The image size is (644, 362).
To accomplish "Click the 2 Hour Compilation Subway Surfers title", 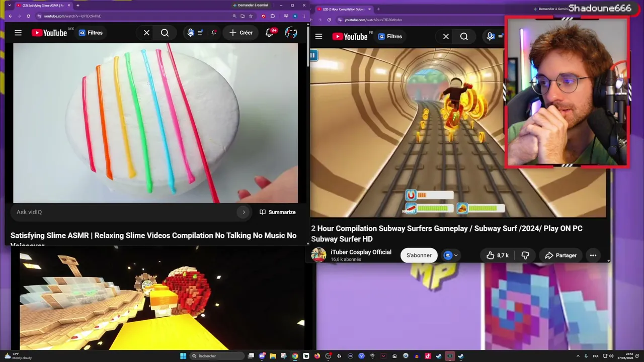I will 447,233.
